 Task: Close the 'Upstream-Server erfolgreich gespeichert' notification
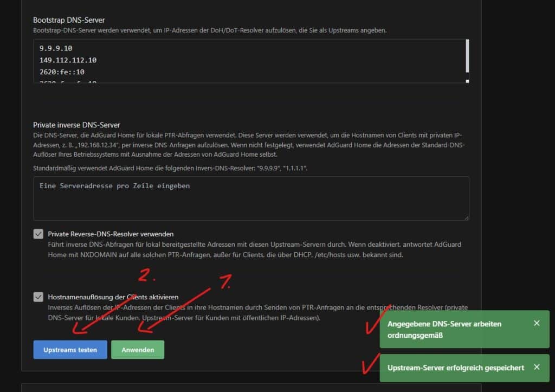537,367
